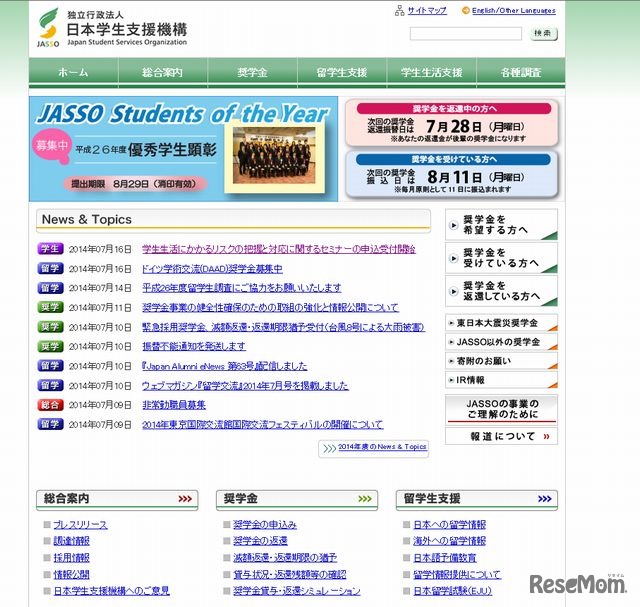Open 2014年度のNews & Topics archive link
Viewport: 640px width, 607px height.
[382, 447]
